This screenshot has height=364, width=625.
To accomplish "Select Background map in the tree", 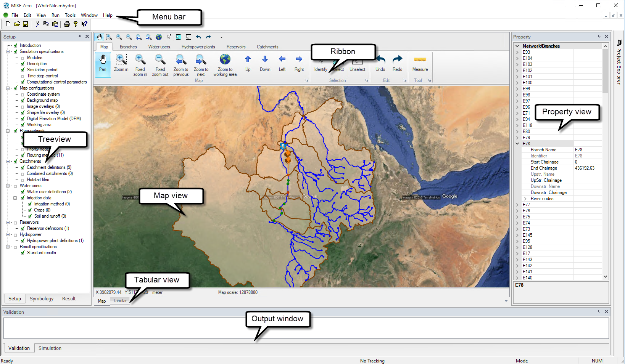I will 42,100.
